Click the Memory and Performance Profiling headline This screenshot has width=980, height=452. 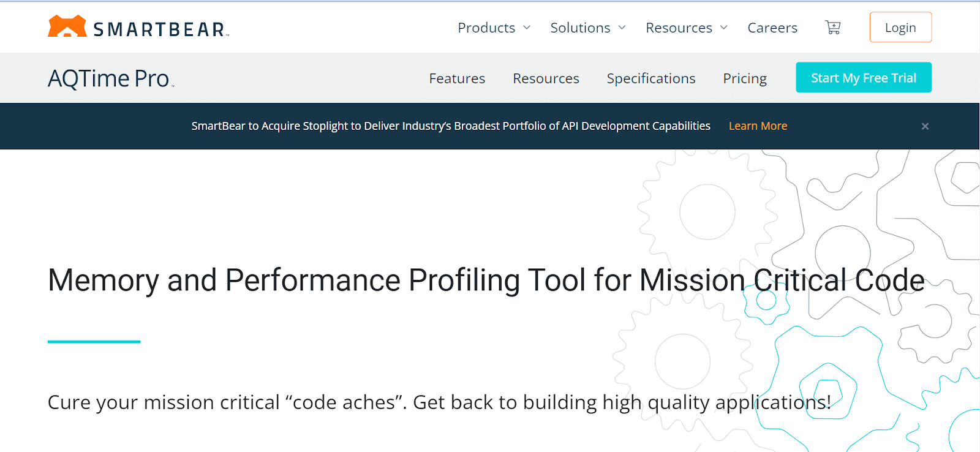click(x=486, y=280)
